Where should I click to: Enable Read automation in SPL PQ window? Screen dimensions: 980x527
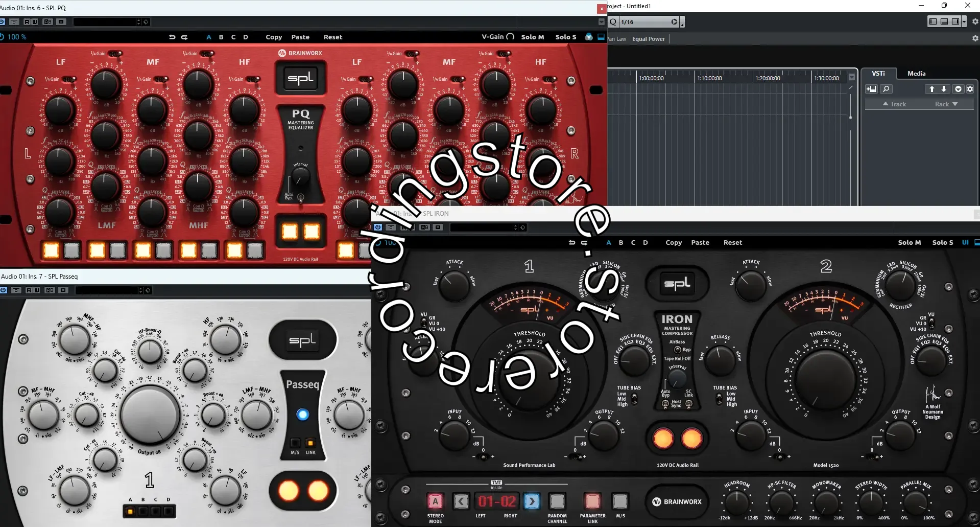28,22
